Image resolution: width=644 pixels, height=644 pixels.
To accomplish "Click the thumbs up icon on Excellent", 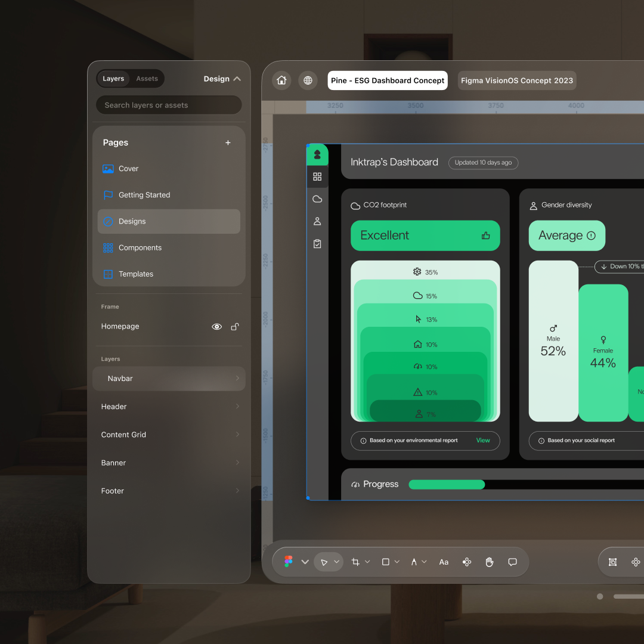I will tap(485, 236).
